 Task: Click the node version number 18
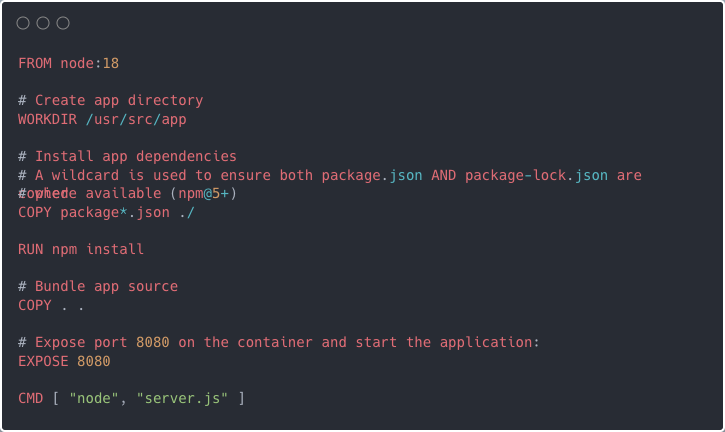coord(111,63)
